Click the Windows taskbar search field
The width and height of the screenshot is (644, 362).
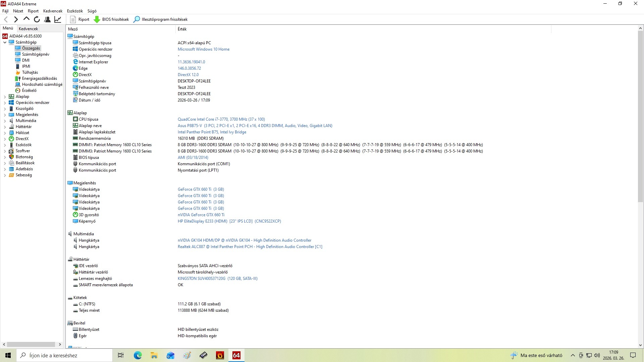(65, 355)
